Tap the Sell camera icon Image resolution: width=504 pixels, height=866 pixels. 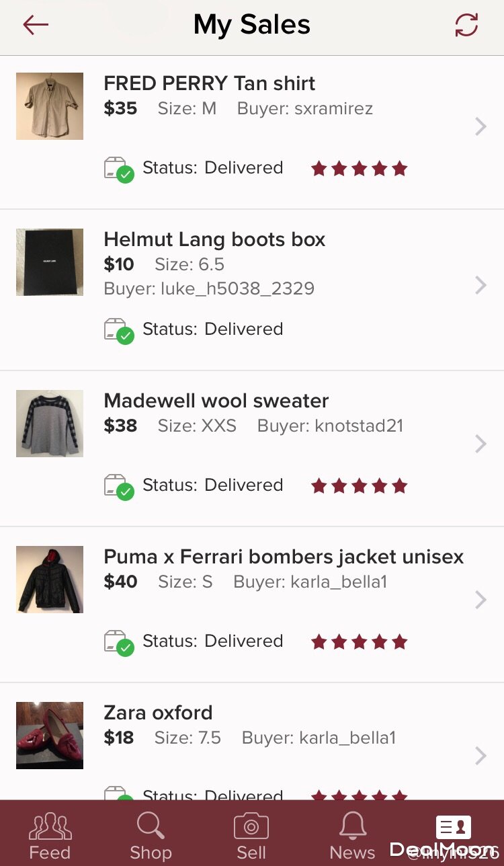(x=251, y=826)
